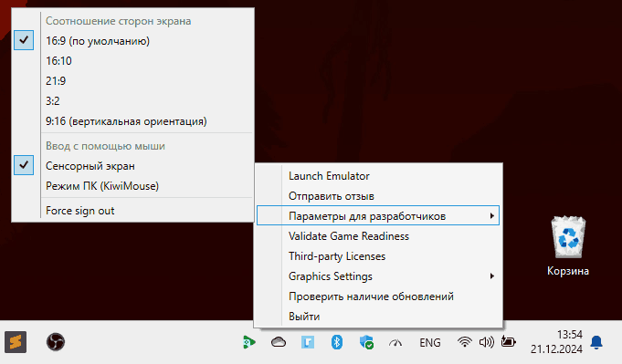Screen dimensions: 622x364
Task: Expand the Graphics Settings submenu arrow
Action: [x=492, y=276]
